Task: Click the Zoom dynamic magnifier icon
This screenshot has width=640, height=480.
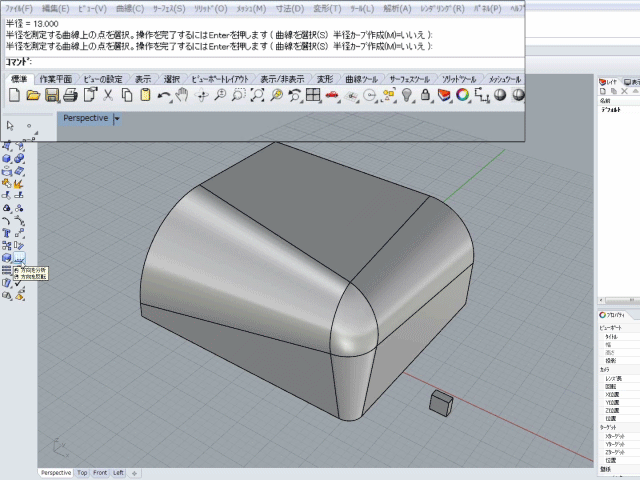Action: pyautogui.click(x=220, y=96)
